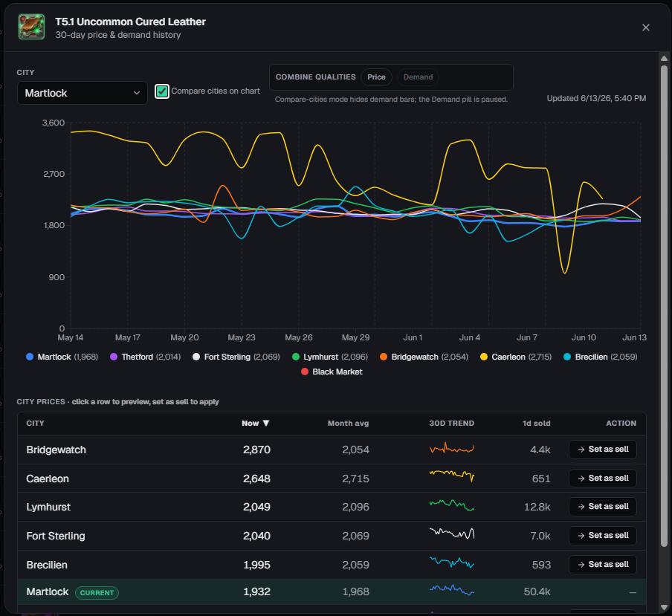Click the CITY column header

(35, 424)
